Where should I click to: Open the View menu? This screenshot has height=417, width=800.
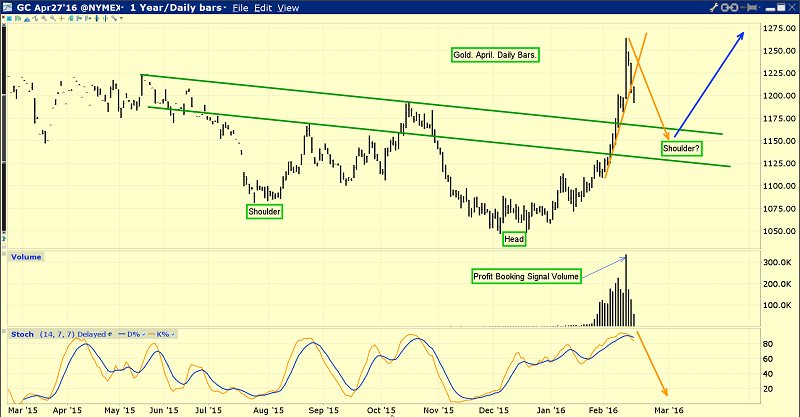point(288,8)
